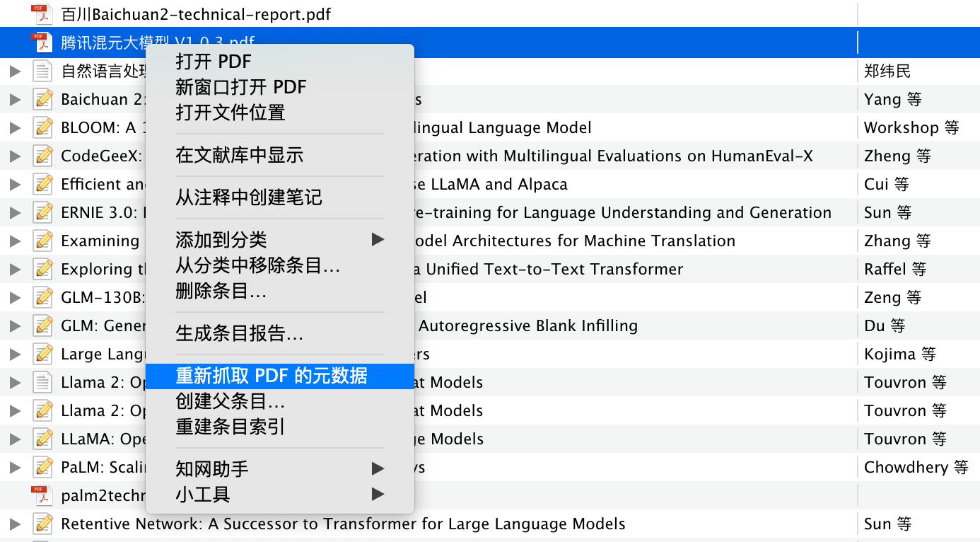The height and width of the screenshot is (542, 980).
Task: Click PDF icon of palm2tech file
Action: (42, 495)
